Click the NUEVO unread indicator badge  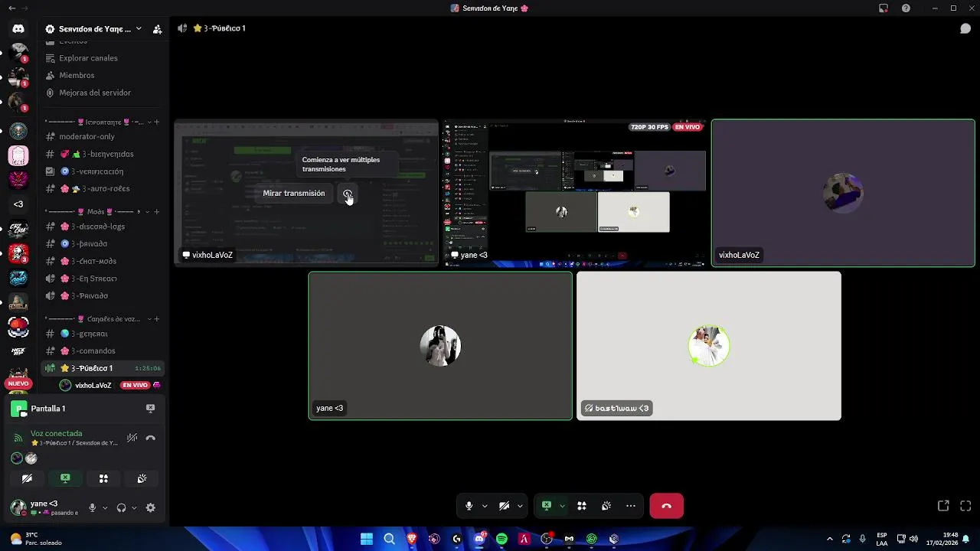pyautogui.click(x=18, y=384)
